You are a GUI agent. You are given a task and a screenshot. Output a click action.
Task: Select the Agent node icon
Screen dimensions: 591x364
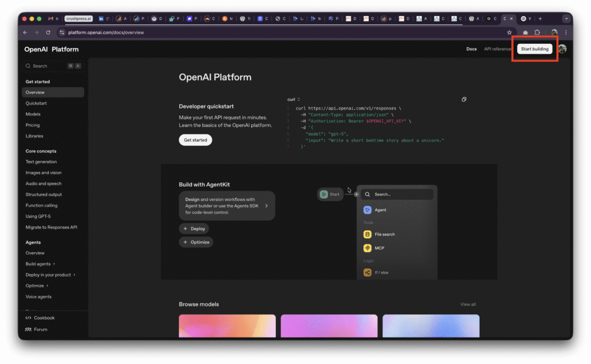tap(368, 210)
